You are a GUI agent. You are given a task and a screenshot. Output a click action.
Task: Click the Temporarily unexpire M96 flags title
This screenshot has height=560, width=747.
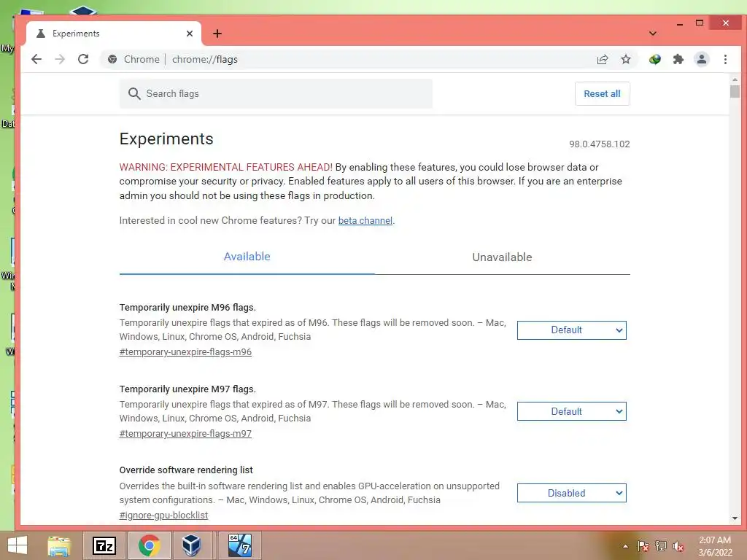(187, 308)
